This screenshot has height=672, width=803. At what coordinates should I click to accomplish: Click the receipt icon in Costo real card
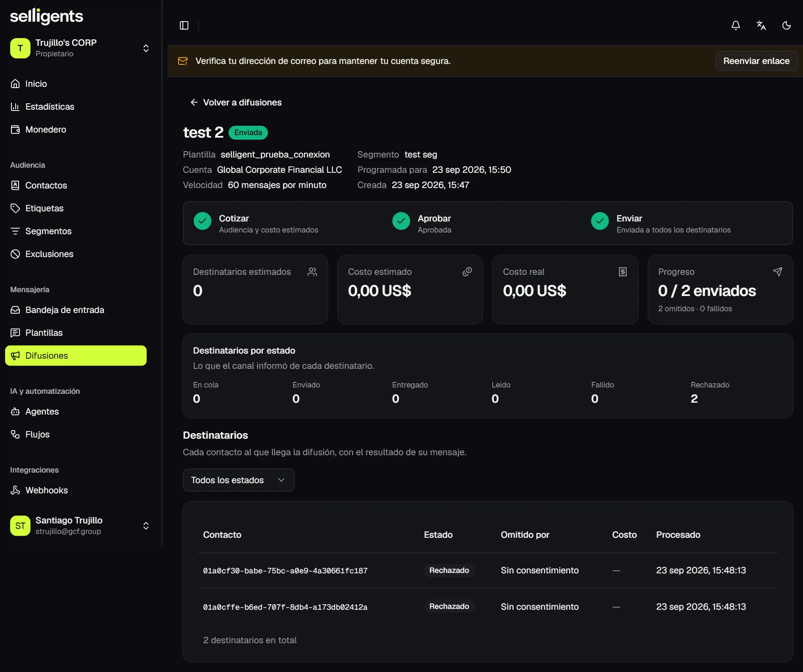[623, 272]
